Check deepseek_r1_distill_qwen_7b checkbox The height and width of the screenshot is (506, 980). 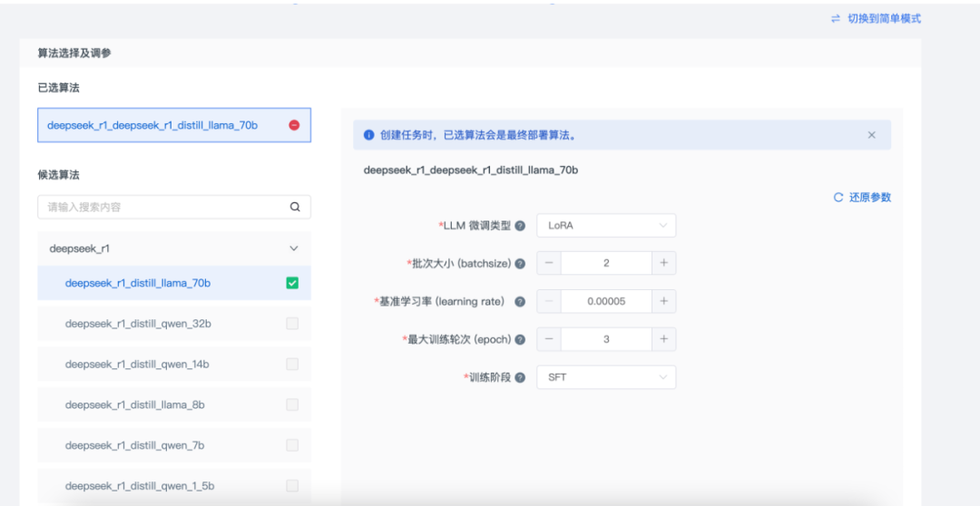pyautogui.click(x=292, y=445)
